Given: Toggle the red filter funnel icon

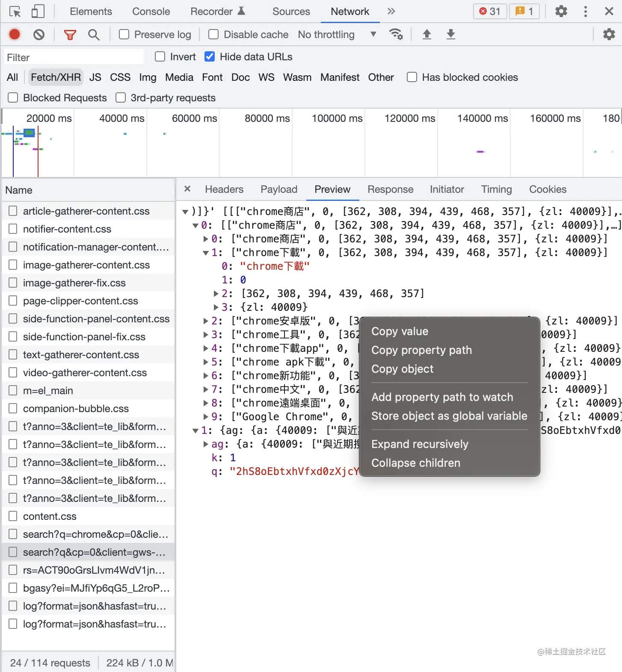Looking at the screenshot, I should pyautogui.click(x=70, y=35).
